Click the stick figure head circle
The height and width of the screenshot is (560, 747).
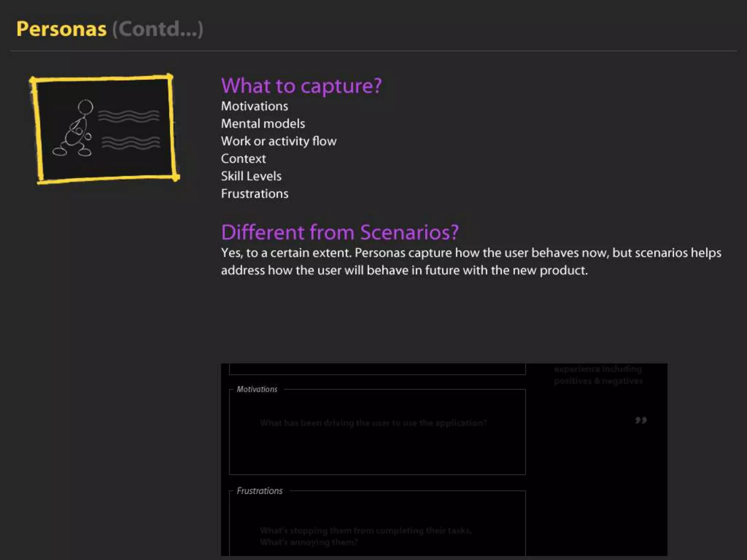click(x=85, y=107)
